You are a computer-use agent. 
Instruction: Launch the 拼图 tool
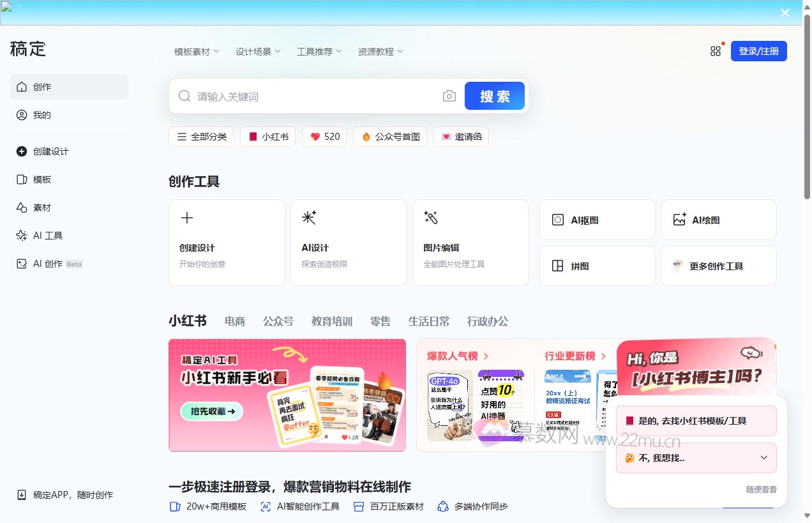tap(596, 266)
